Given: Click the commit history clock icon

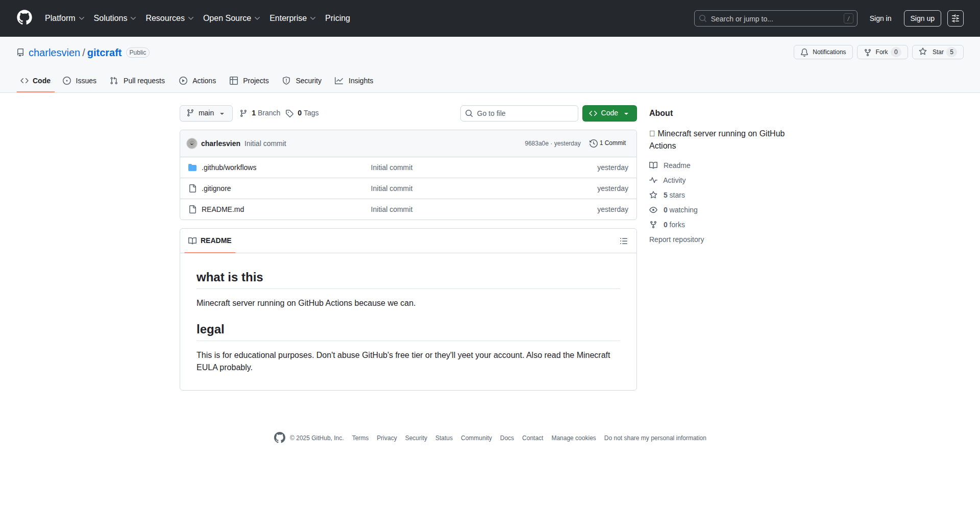Looking at the screenshot, I should click(x=593, y=143).
